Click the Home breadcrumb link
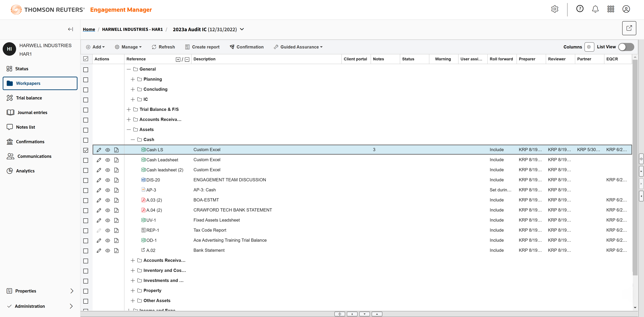Viewport: 644px width, 317px height. pyautogui.click(x=89, y=29)
